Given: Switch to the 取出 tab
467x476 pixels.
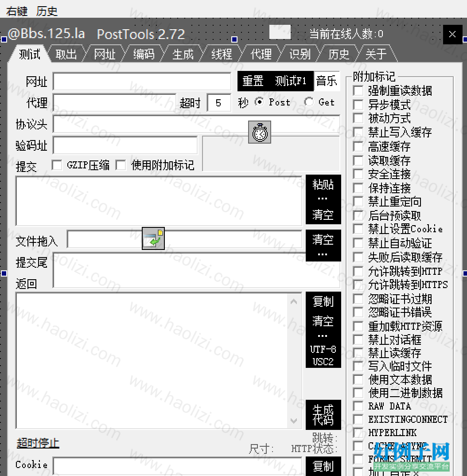Looking at the screenshot, I should click(x=66, y=55).
